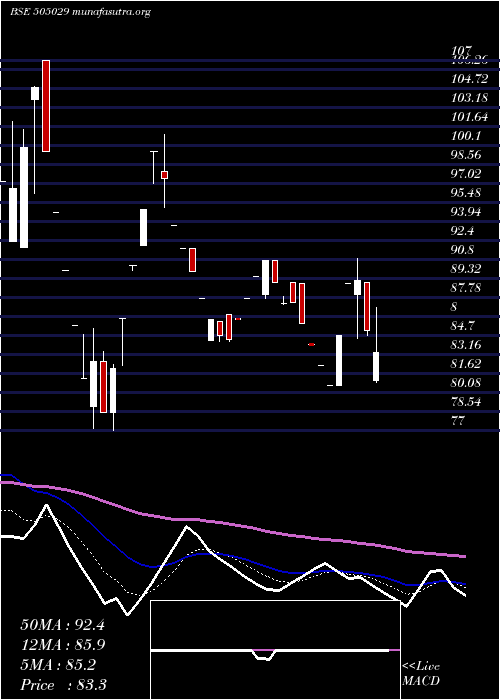This screenshot has width=500, height=700.
Task: Click the 101.64 price axis label
Action: (x=470, y=117)
